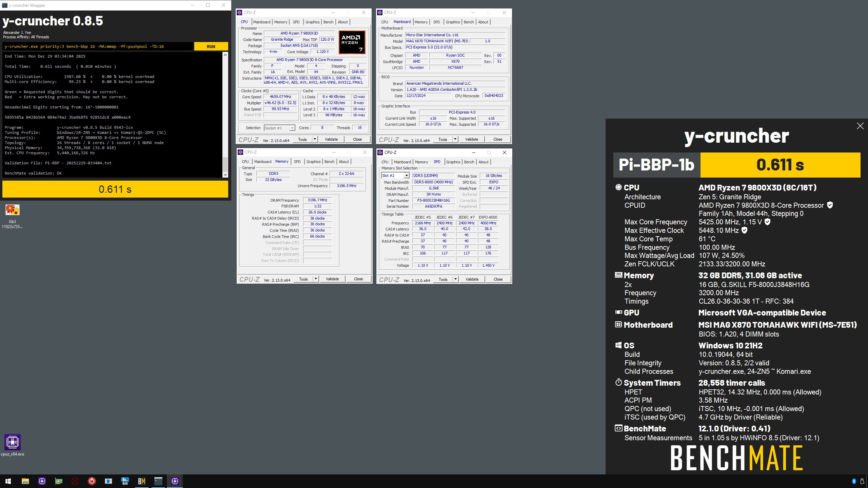The image size is (868, 488).
Task: Click the red power button taskbar icon
Action: 92,481
